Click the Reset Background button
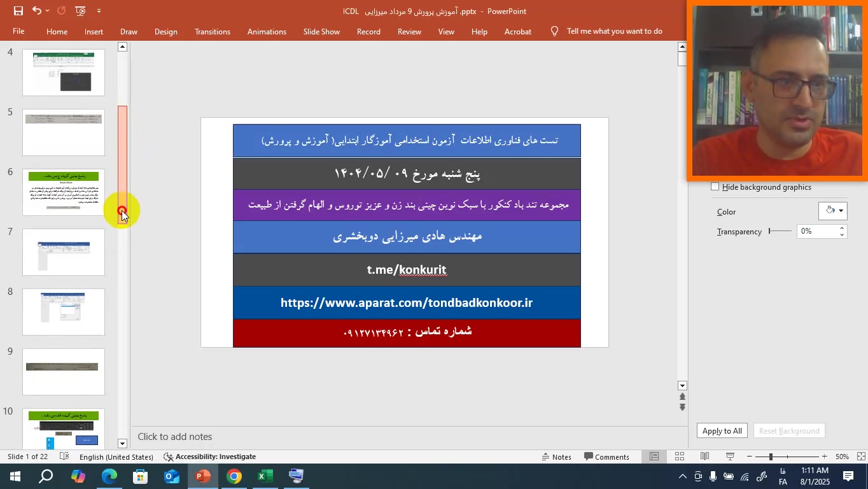 pyautogui.click(x=789, y=431)
